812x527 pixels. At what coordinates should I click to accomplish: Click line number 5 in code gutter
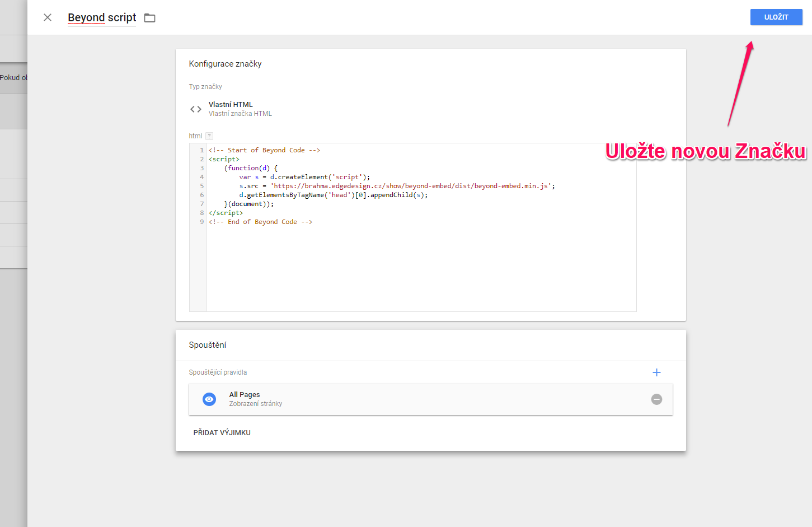(201, 186)
